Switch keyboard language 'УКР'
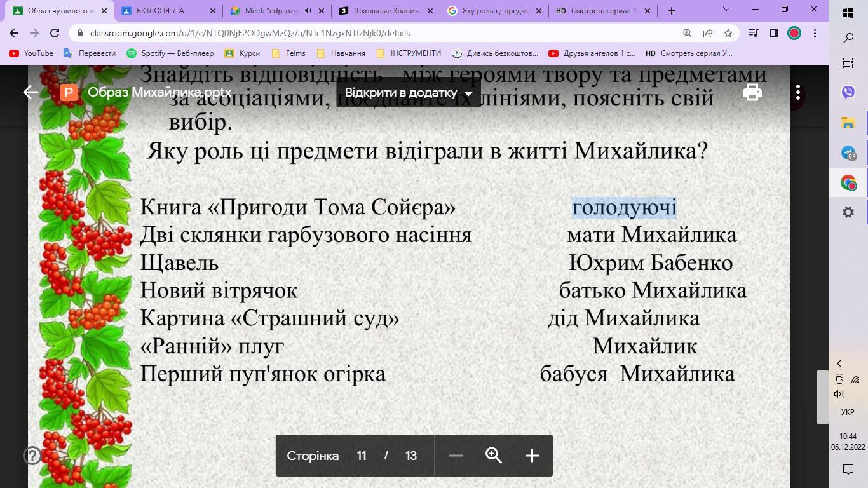 (848, 412)
